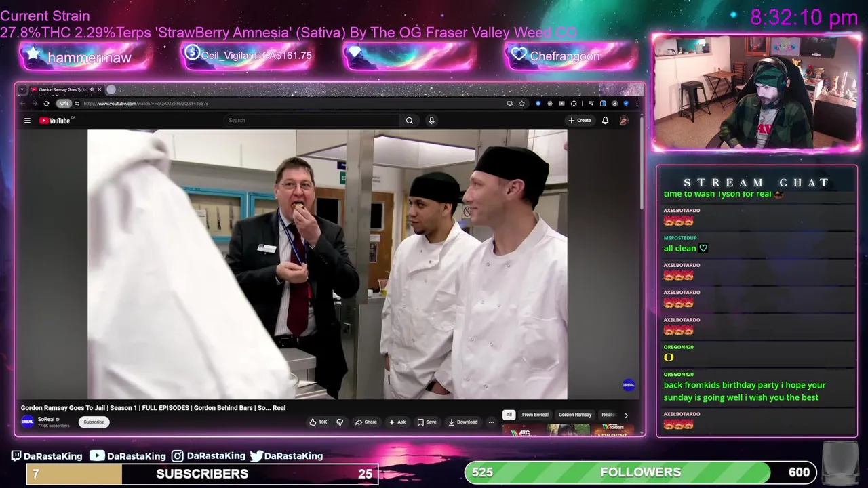Download the video
This screenshot has width=868, height=488.
pos(463,422)
